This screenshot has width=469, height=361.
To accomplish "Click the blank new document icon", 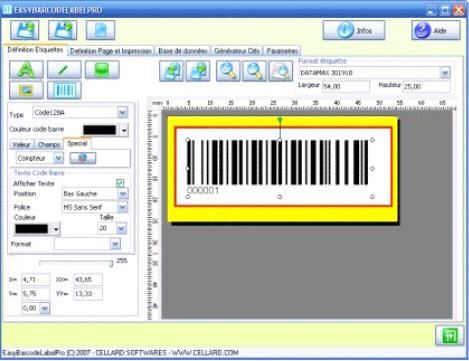I will 101,30.
